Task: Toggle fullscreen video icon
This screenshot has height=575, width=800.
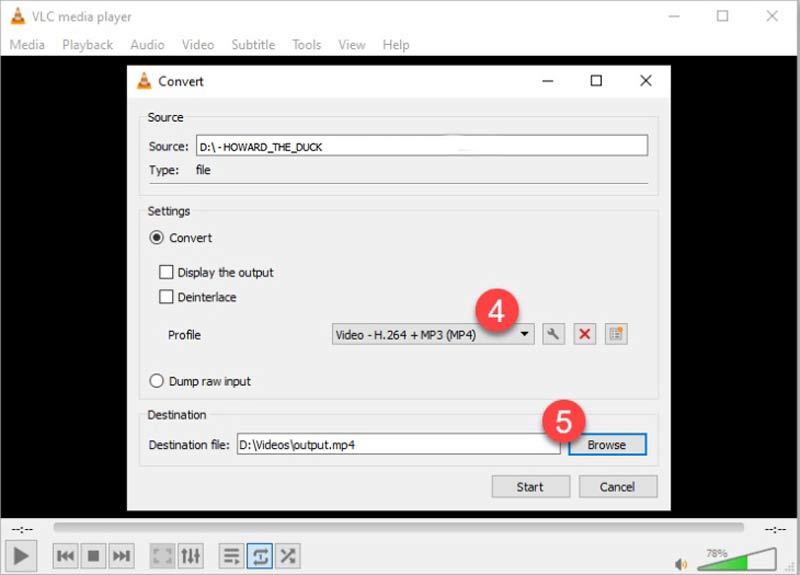Action: coord(162,556)
